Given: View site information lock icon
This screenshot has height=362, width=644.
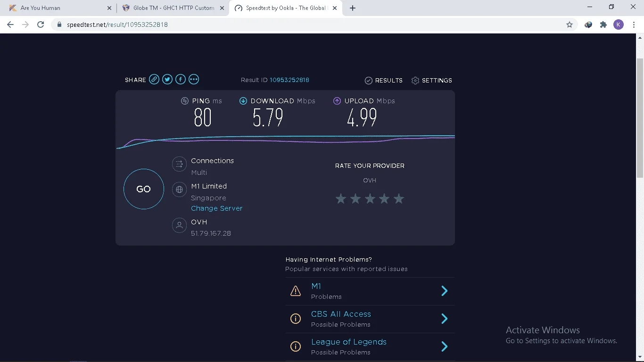Looking at the screenshot, I should (59, 25).
